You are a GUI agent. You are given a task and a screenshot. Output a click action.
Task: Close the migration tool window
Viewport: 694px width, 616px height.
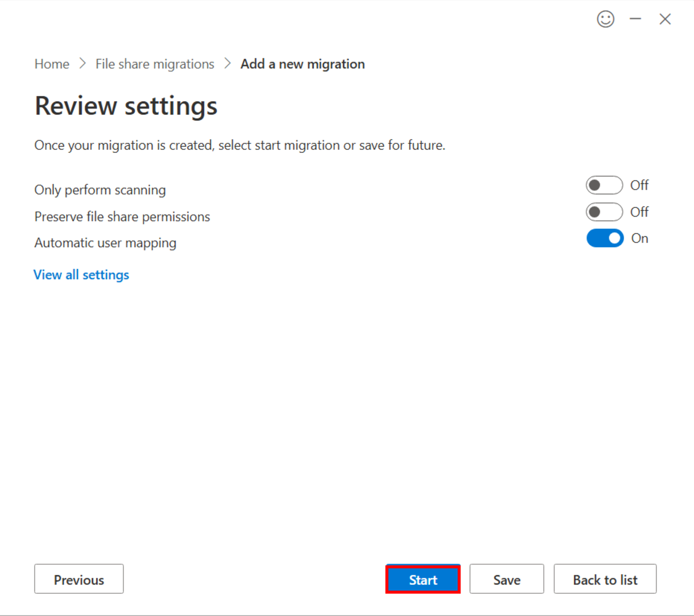tap(665, 19)
